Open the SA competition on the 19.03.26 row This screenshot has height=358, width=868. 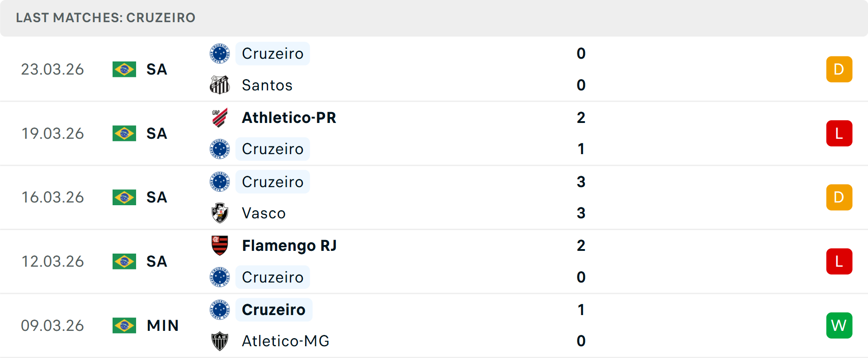[x=156, y=133]
